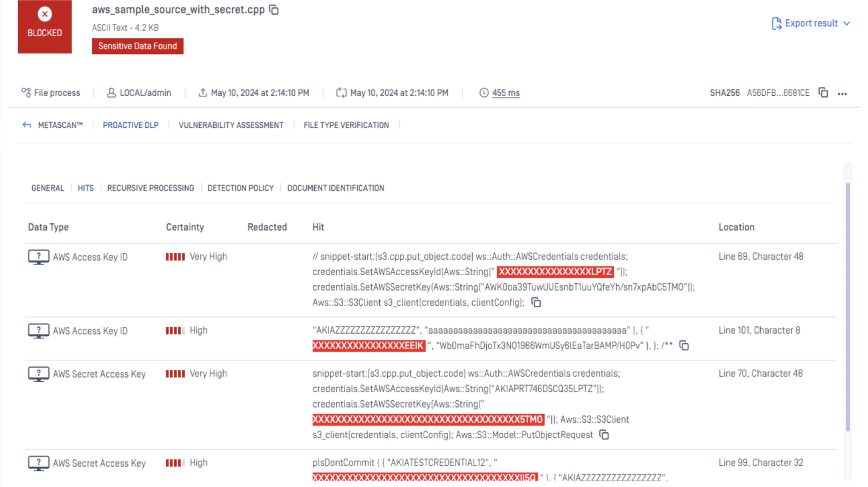Open the three-dot more options menu

(x=842, y=94)
